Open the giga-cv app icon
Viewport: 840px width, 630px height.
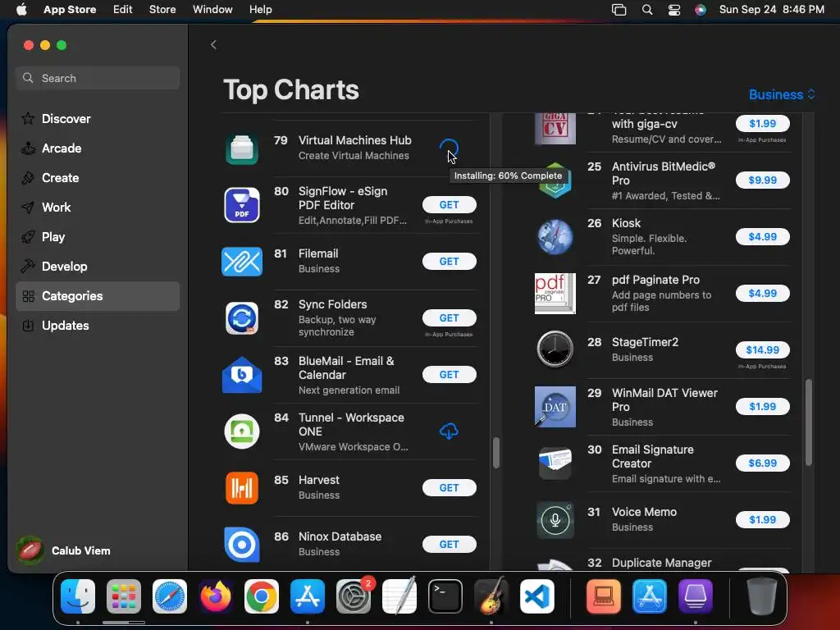555,129
